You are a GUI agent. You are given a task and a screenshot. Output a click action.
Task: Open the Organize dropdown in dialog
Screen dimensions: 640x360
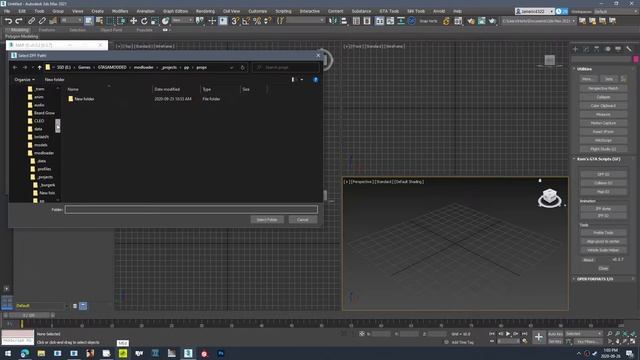(x=24, y=80)
